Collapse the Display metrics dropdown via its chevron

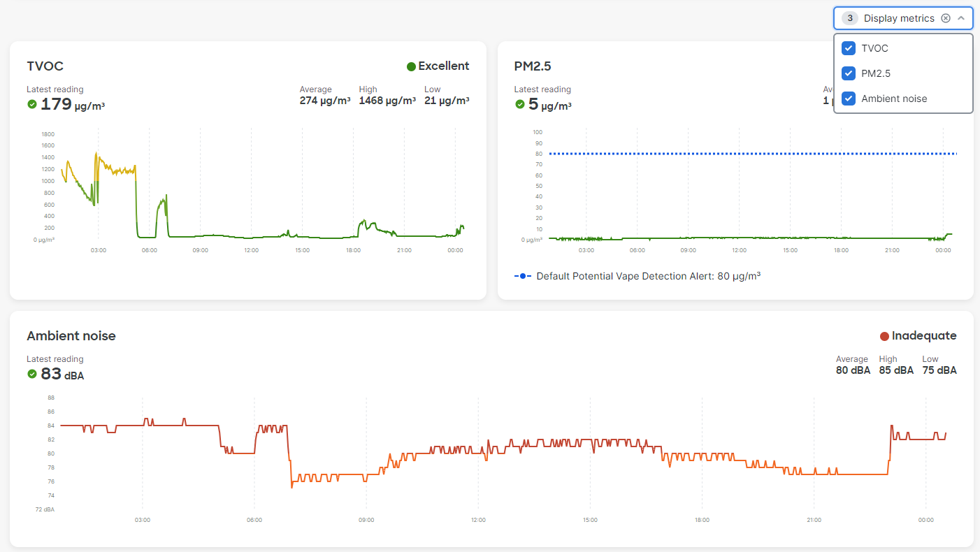960,17
